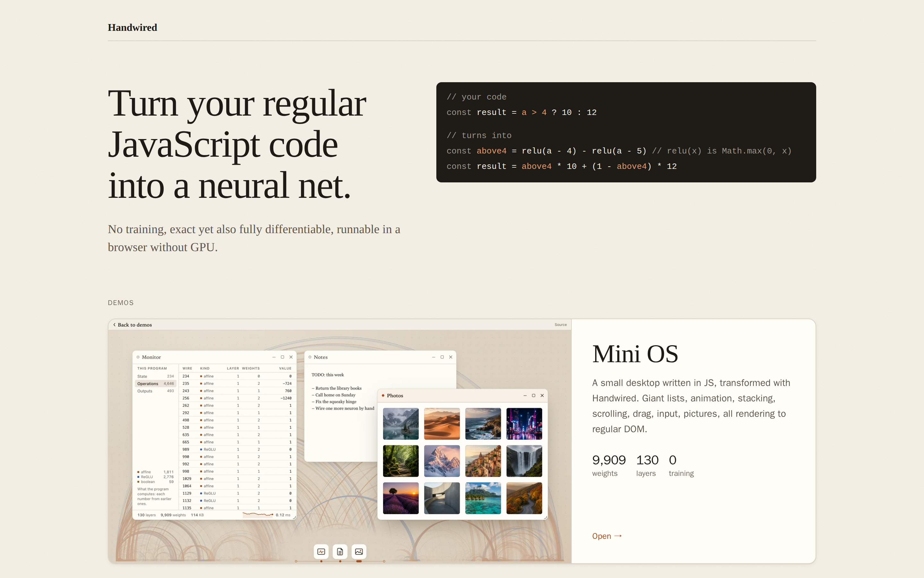Click the Monitor window resize corner handle
The width and height of the screenshot is (924, 578).
point(295,517)
